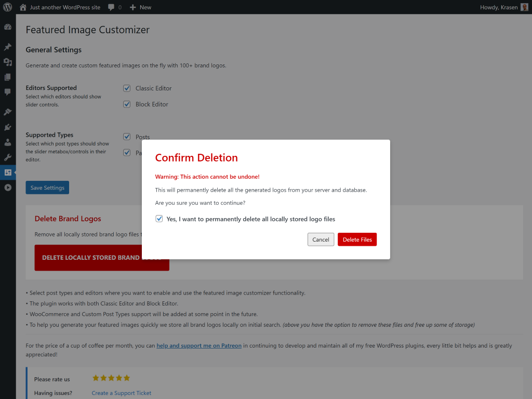
Task: Expand the collapse menu play icon
Action: (8, 188)
